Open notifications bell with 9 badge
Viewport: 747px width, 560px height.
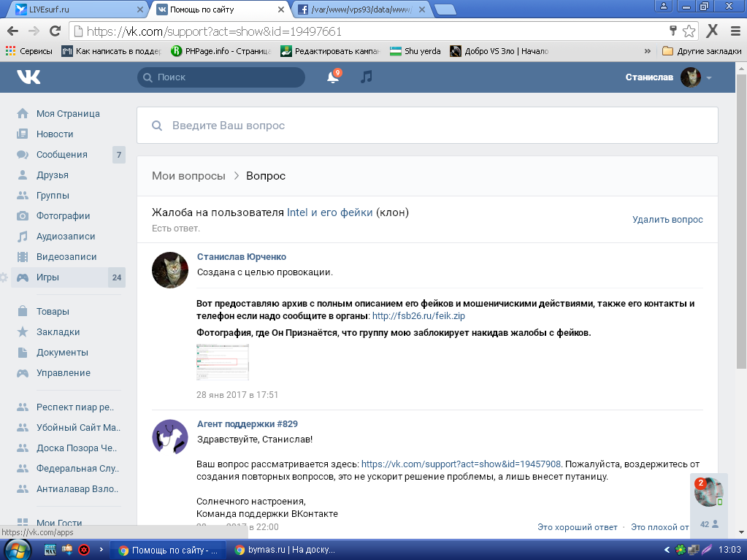click(333, 77)
